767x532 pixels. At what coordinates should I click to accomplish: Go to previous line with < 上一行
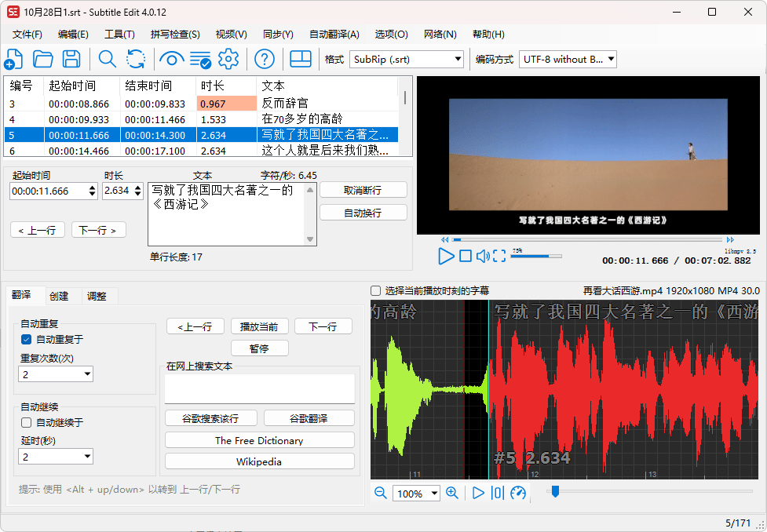click(x=37, y=230)
